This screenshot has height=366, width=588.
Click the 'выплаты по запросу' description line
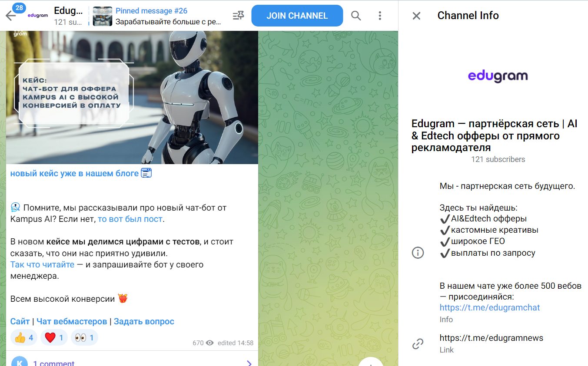488,253
